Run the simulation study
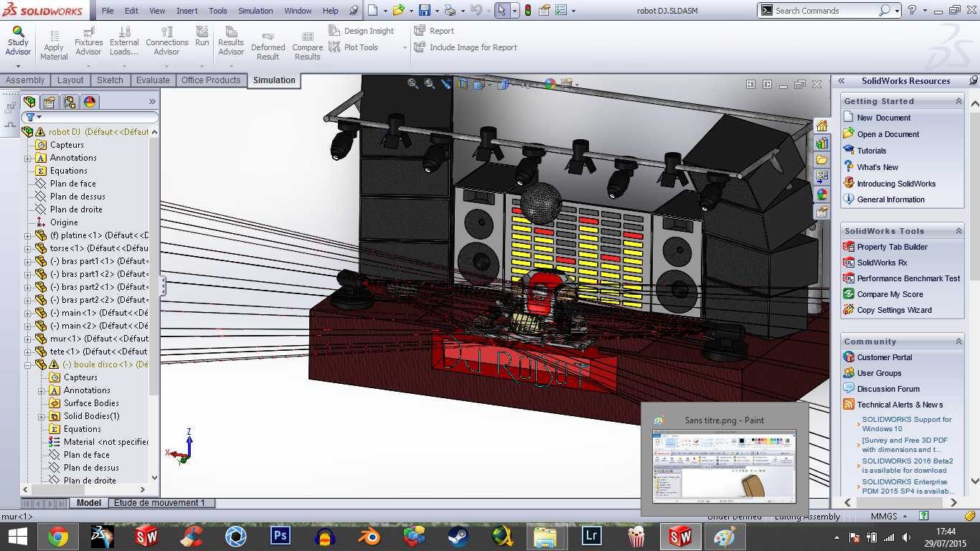 [x=202, y=37]
